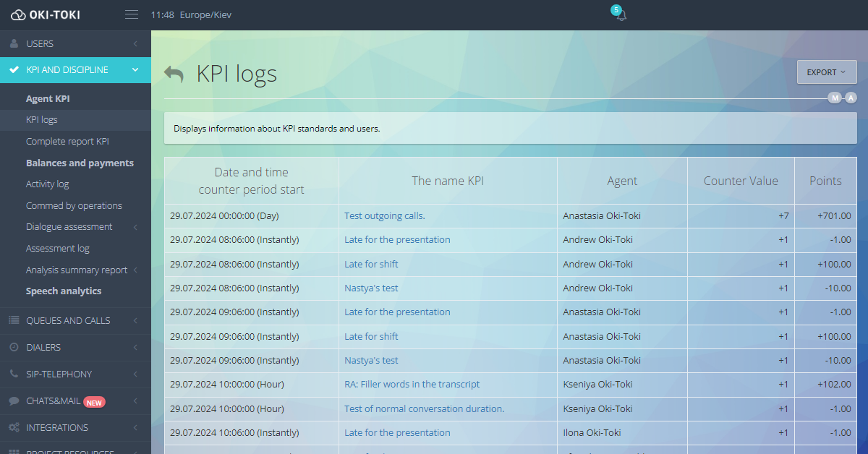Select Activity log in sidebar
Screen dimensions: 868x454
pos(48,184)
